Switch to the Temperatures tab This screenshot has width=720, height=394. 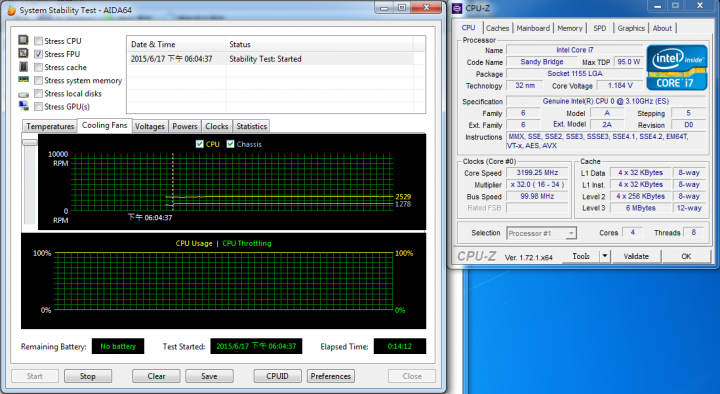[x=50, y=126]
